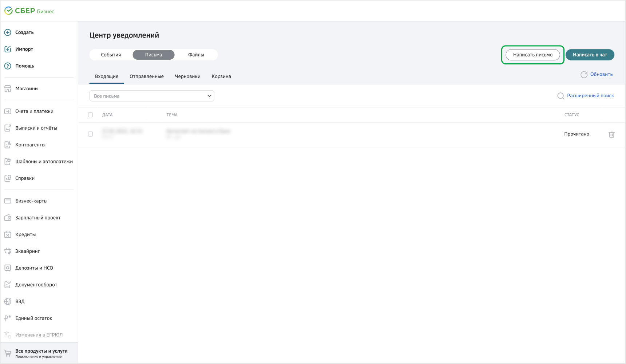Screen dimensions: 626x364
Task: Click the Центр уведомлений heading
Action: click(124, 35)
